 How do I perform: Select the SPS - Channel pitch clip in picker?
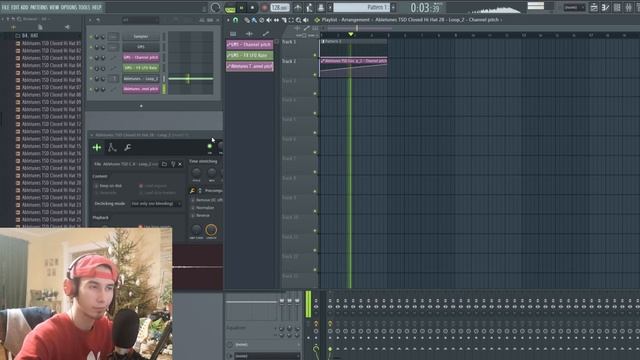(x=250, y=44)
